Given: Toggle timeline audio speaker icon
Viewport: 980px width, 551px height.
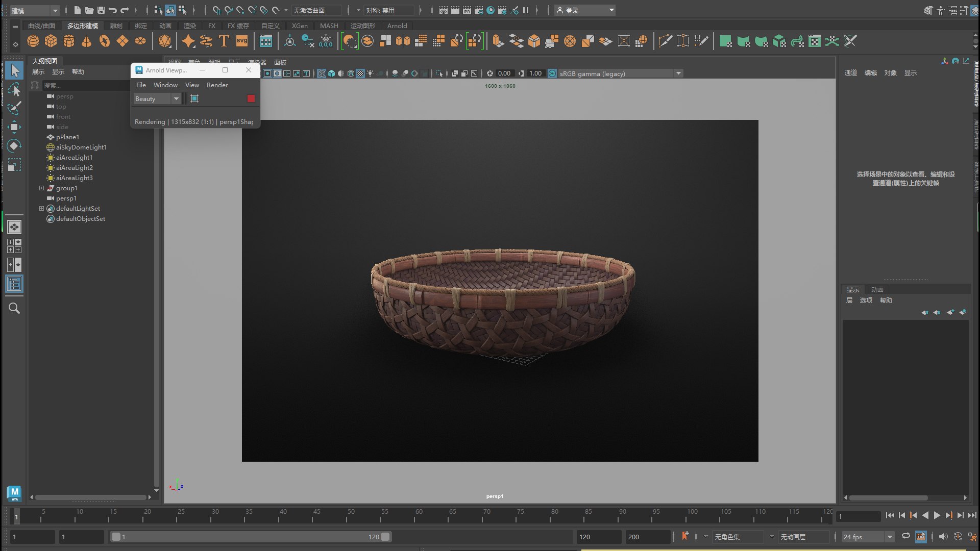Looking at the screenshot, I should coord(943,537).
